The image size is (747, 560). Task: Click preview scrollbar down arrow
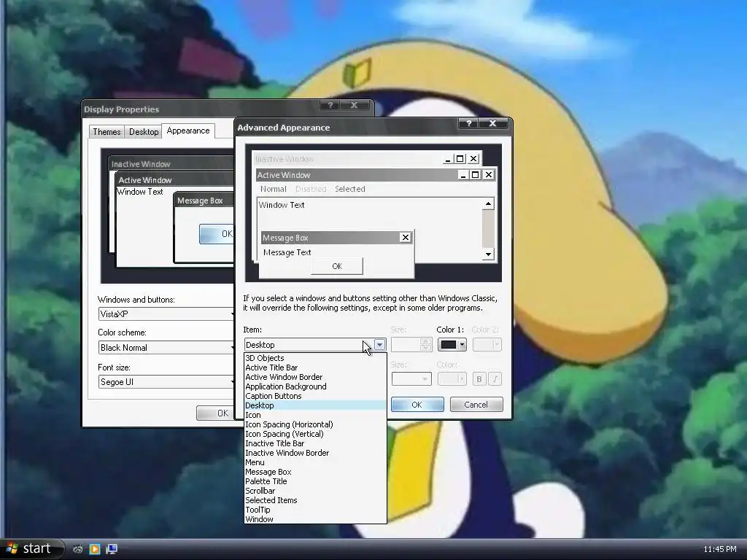(x=488, y=254)
